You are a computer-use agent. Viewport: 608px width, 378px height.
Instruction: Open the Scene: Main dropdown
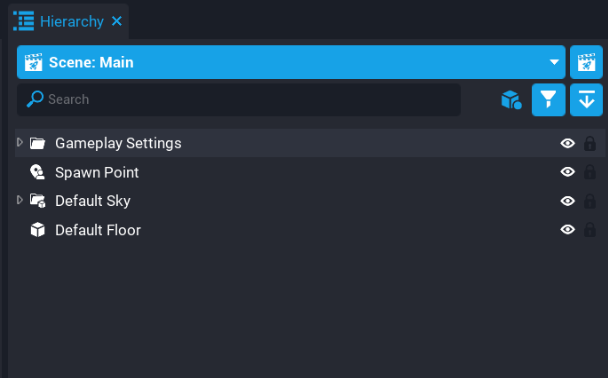click(291, 62)
